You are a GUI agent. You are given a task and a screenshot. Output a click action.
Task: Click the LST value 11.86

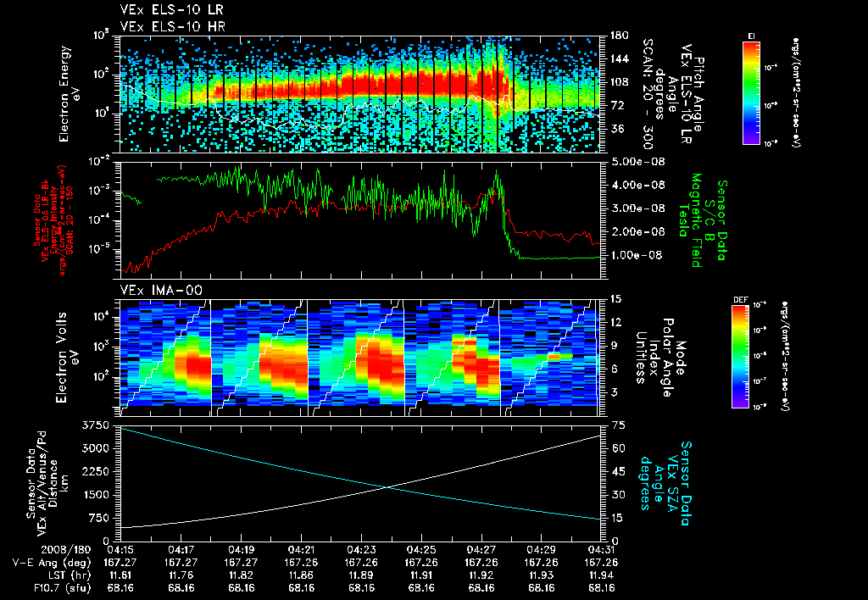coord(301,575)
